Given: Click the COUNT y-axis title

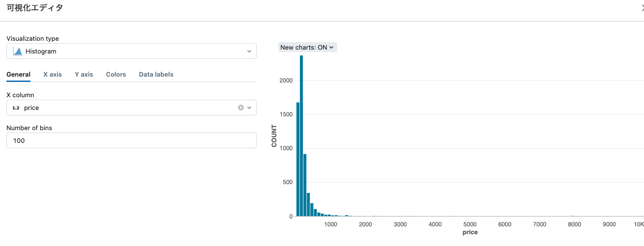Looking at the screenshot, I should pos(274,136).
